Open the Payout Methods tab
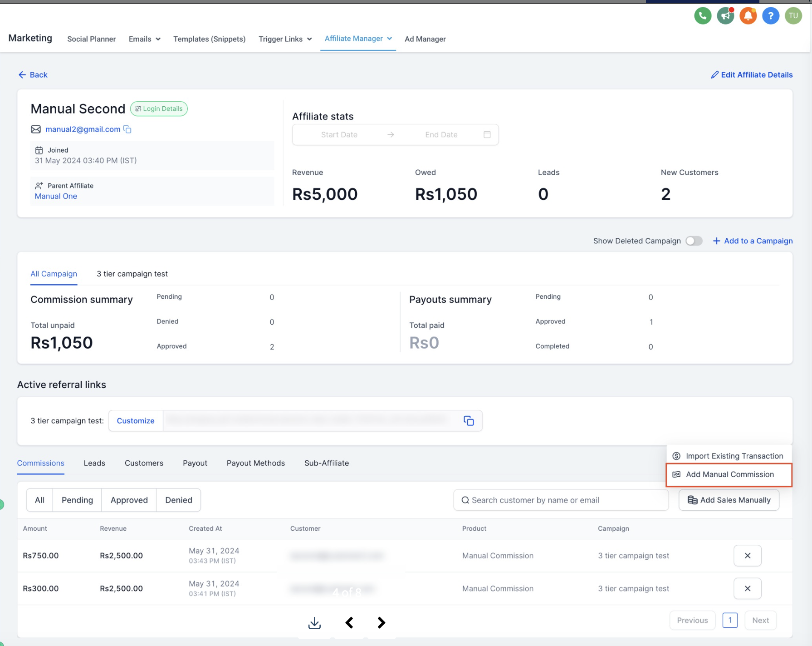This screenshot has width=812, height=646. 256,463
